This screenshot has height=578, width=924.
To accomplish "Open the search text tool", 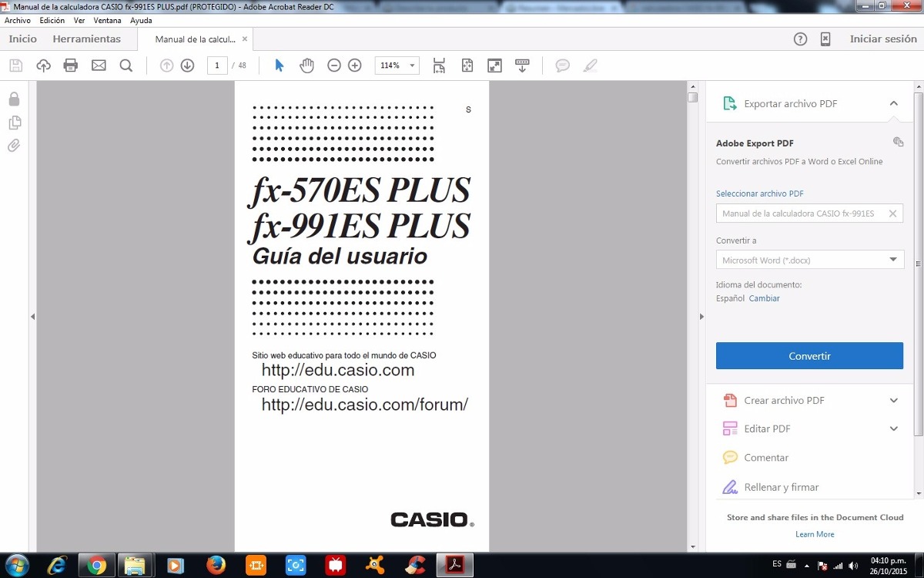I will pyautogui.click(x=126, y=66).
